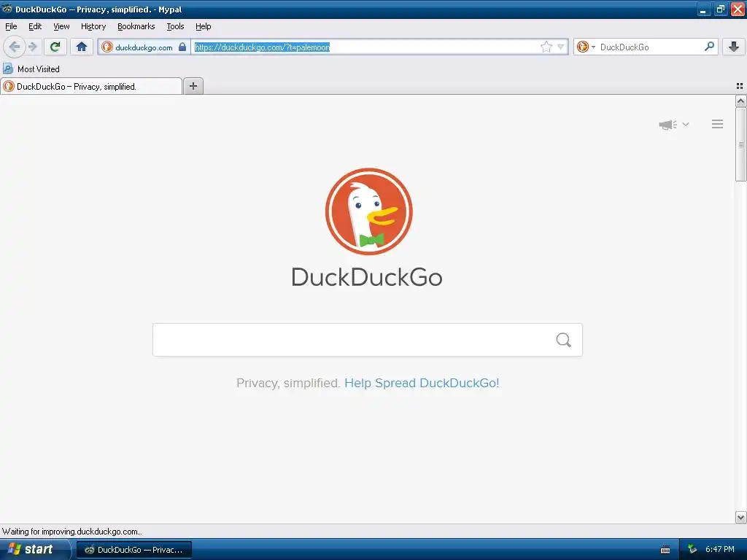This screenshot has width=747, height=560.
Task: Click the padlock security icon in address bar
Action: coord(182,47)
